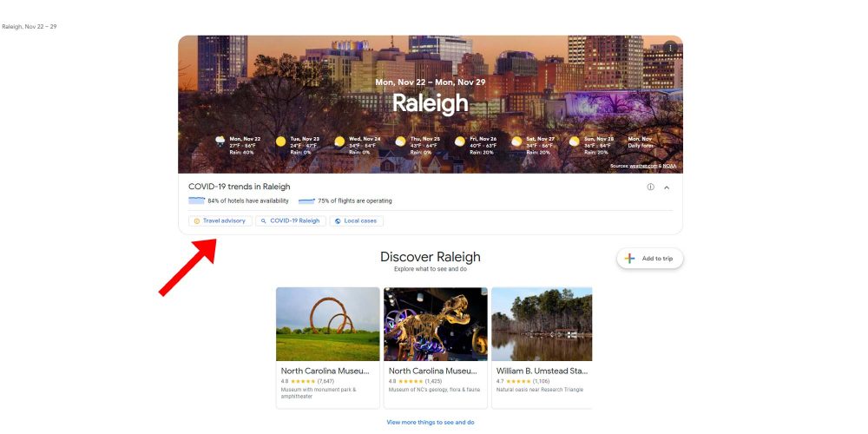The height and width of the screenshot is (434, 868).
Task: Click the Thursday Nov 25 weather icon
Action: click(x=400, y=141)
